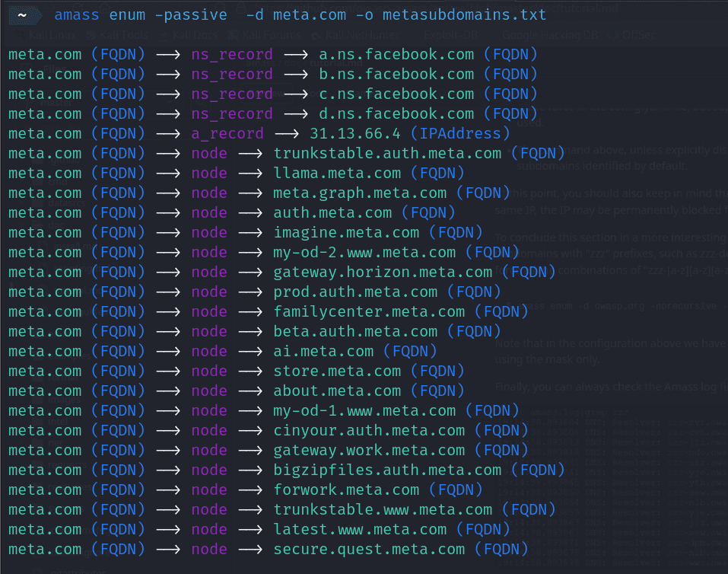This screenshot has width=728, height=574.
Task: Select a.ns.facebook.com in the output
Action: point(396,54)
